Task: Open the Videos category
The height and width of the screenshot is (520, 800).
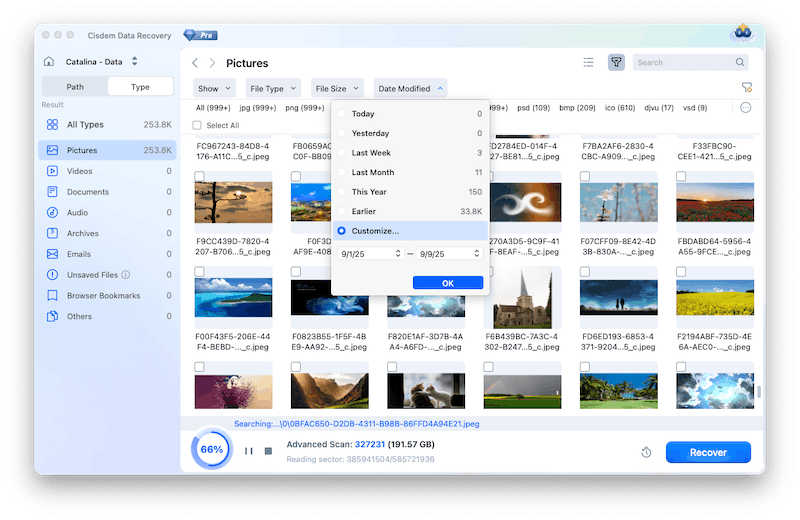Action: pyautogui.click(x=108, y=171)
